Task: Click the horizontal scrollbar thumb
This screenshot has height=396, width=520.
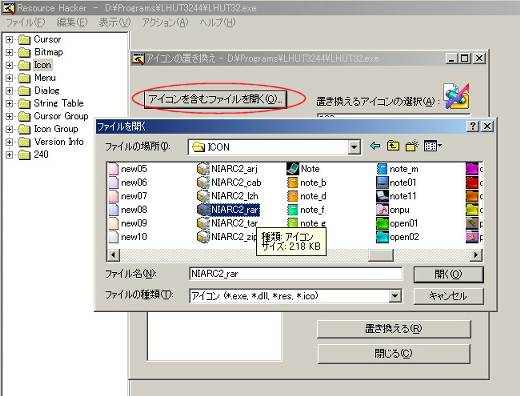Action: pos(381,255)
